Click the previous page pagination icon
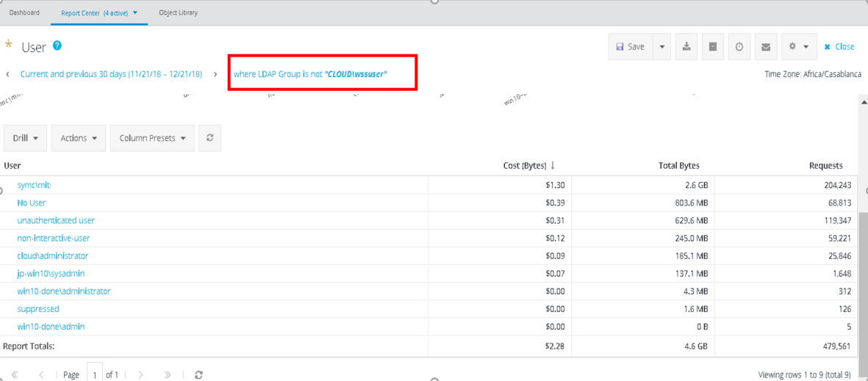This screenshot has width=868, height=381. pyautogui.click(x=41, y=374)
